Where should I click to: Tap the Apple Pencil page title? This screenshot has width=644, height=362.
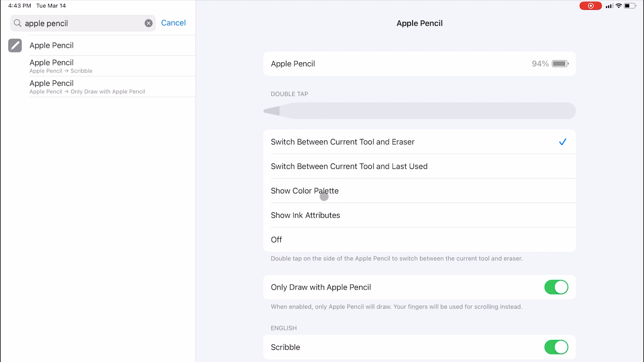click(420, 23)
